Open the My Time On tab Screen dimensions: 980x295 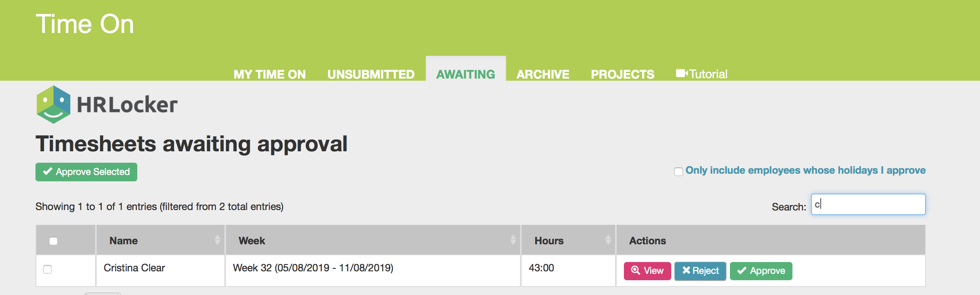tap(269, 74)
